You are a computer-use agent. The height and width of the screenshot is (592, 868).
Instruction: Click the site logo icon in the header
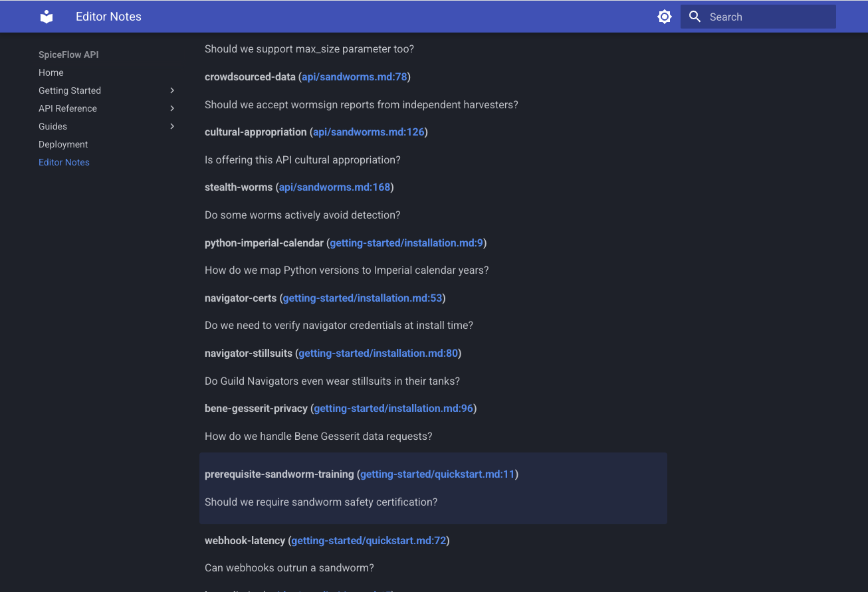[x=46, y=16]
